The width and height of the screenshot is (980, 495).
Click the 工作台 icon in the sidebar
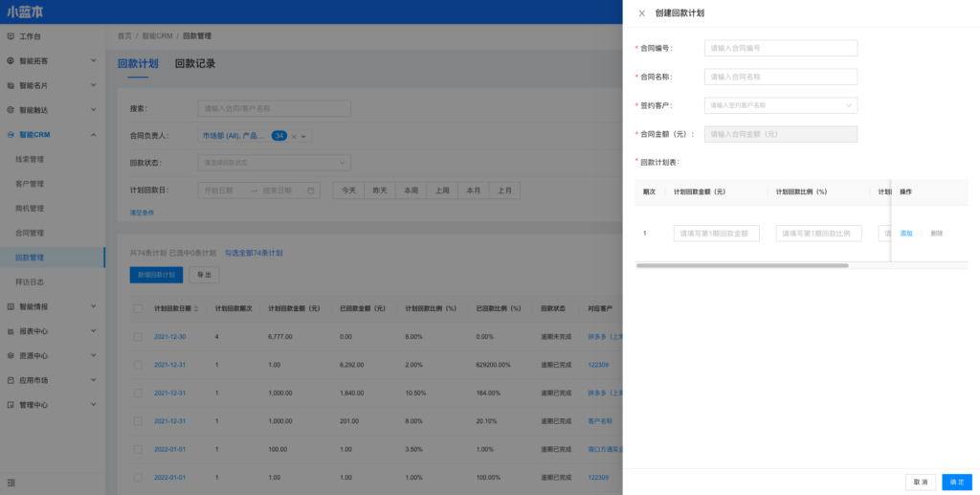click(x=11, y=36)
